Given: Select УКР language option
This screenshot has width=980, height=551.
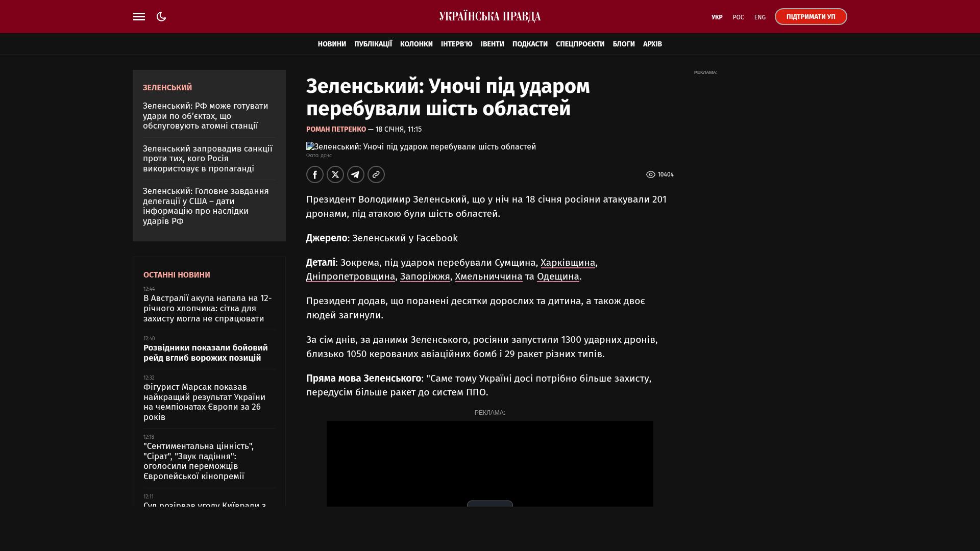Looking at the screenshot, I should point(717,17).
